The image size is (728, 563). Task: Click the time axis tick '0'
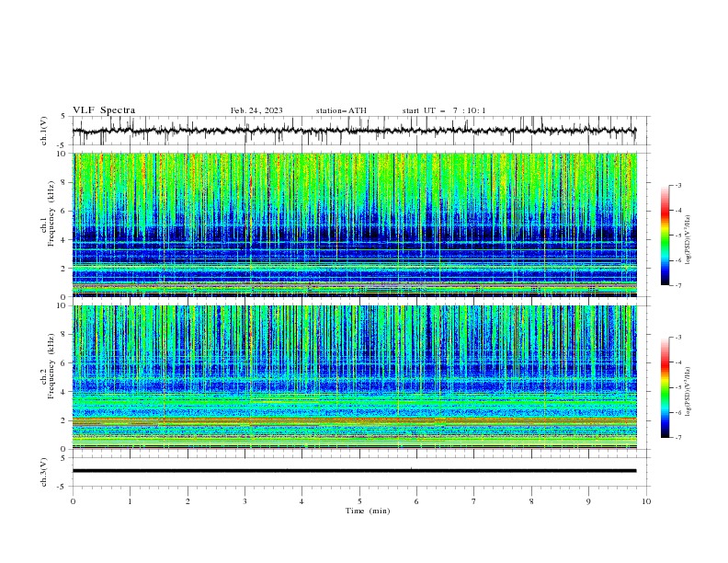point(73,501)
